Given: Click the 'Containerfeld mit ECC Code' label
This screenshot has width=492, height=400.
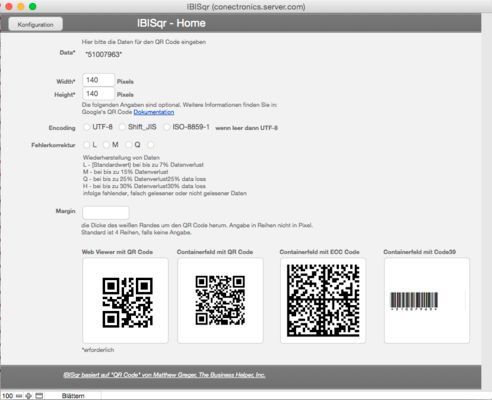Looking at the screenshot, I should (319, 252).
